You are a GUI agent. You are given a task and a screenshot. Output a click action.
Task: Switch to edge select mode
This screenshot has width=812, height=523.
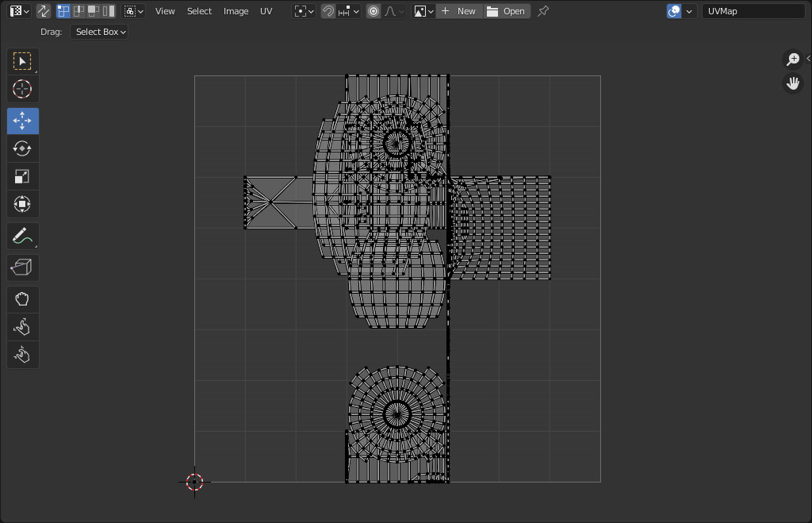coord(79,11)
